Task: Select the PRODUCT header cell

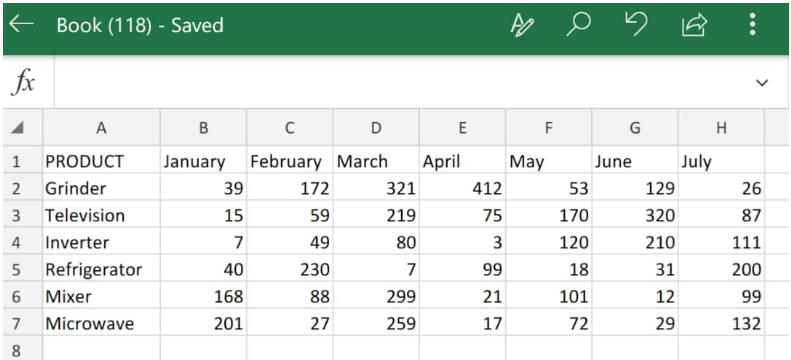Action: [x=101, y=161]
